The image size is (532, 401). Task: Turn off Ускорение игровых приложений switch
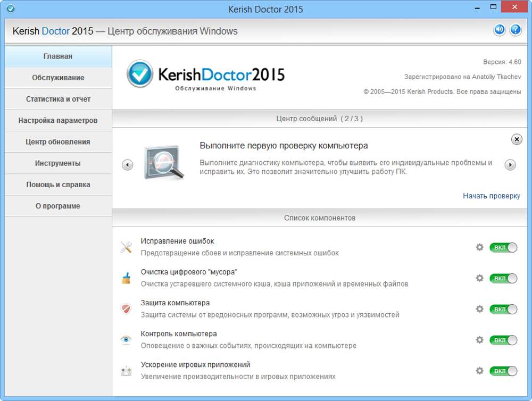503,371
